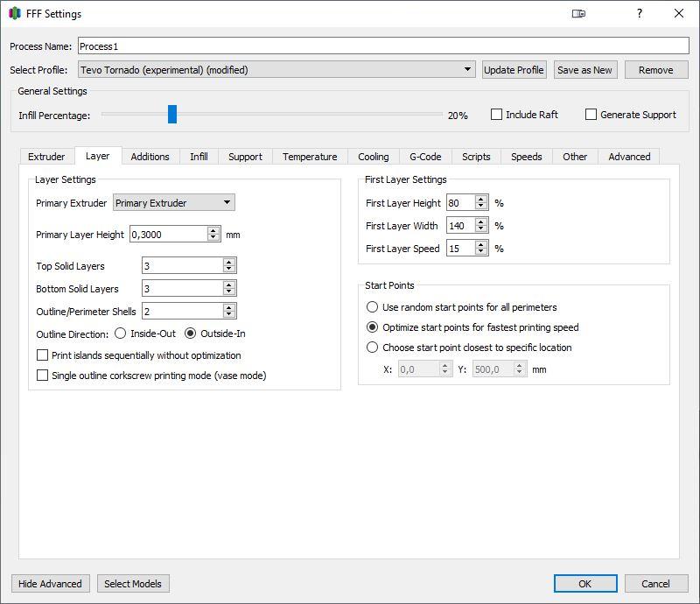Image resolution: width=700 pixels, height=604 pixels.
Task: Select Choose start point closest to location
Action: [x=372, y=348]
